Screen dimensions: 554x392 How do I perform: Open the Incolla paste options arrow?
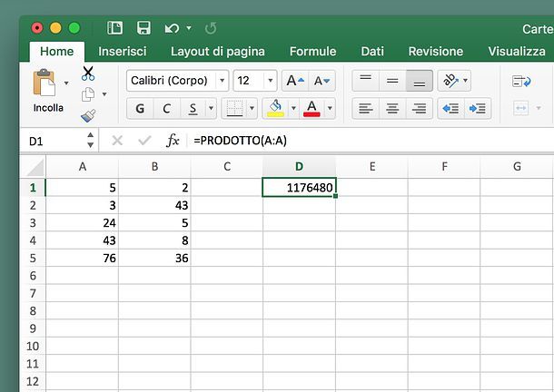point(66,83)
